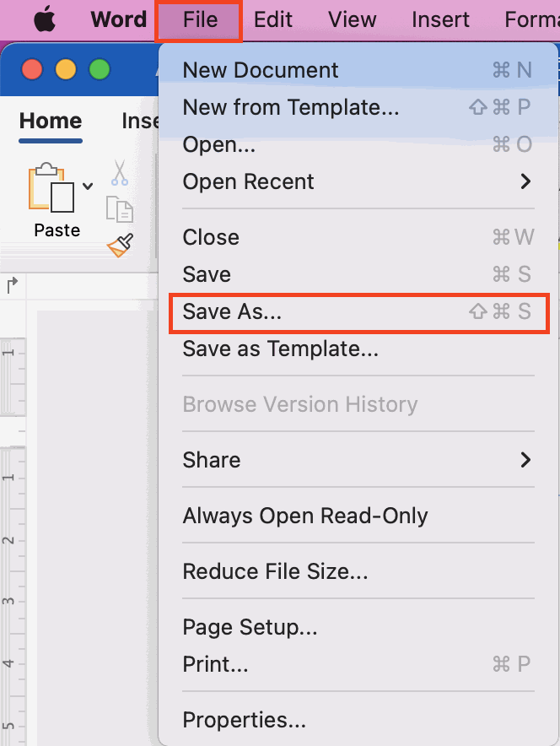This screenshot has height=746, width=560.
Task: Choose Save As... from File menu
Action: pos(358,311)
